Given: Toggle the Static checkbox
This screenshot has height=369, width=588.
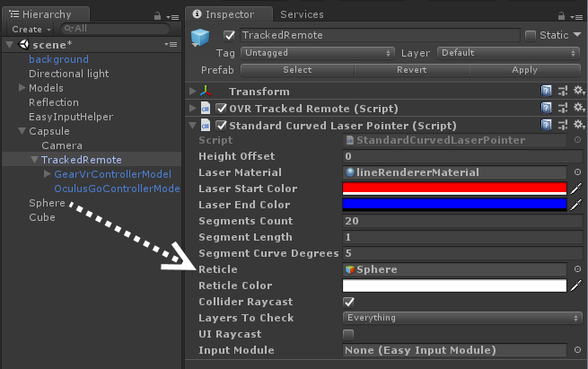Looking at the screenshot, I should coord(531,35).
